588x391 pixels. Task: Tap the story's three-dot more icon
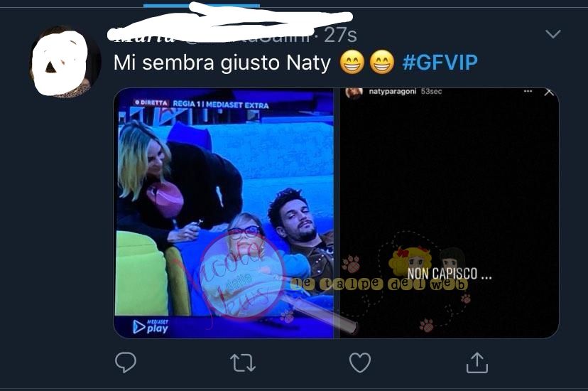point(528,91)
